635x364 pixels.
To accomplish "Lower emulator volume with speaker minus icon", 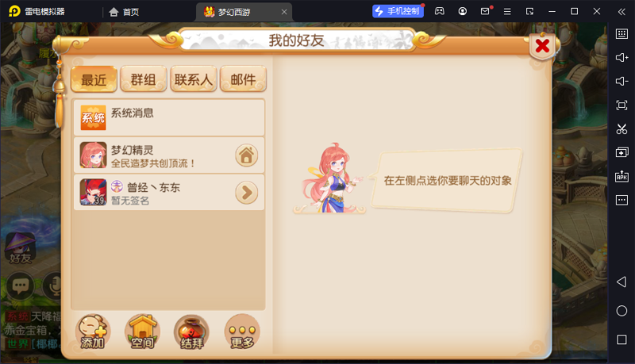I will coord(622,82).
